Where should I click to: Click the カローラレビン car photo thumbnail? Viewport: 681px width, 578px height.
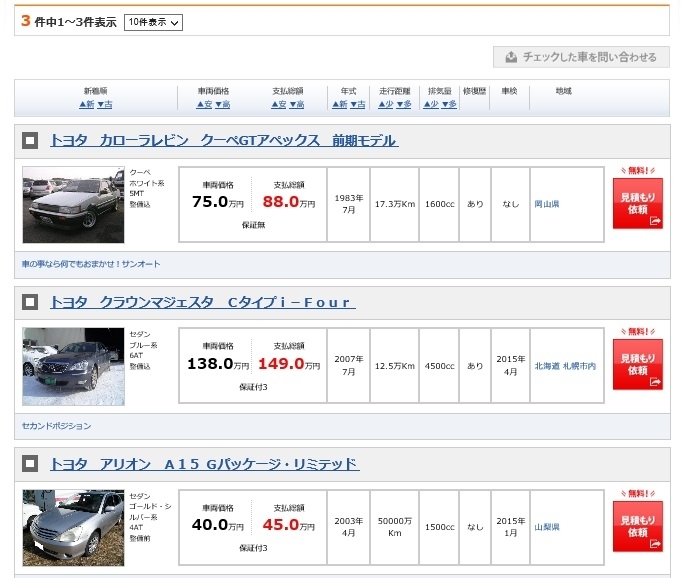[73, 205]
